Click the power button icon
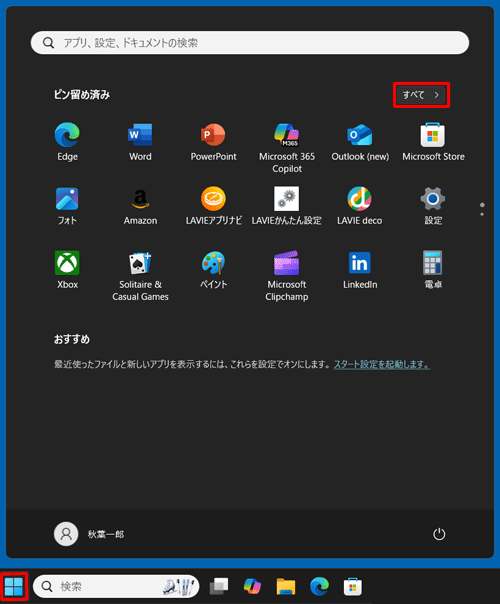Image resolution: width=500 pixels, height=604 pixels. 439,534
